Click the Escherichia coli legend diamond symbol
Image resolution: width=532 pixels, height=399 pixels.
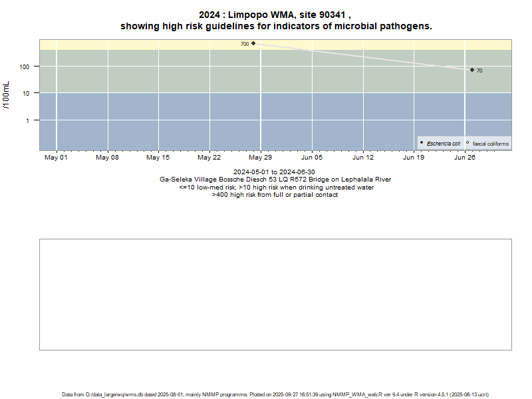(x=422, y=143)
